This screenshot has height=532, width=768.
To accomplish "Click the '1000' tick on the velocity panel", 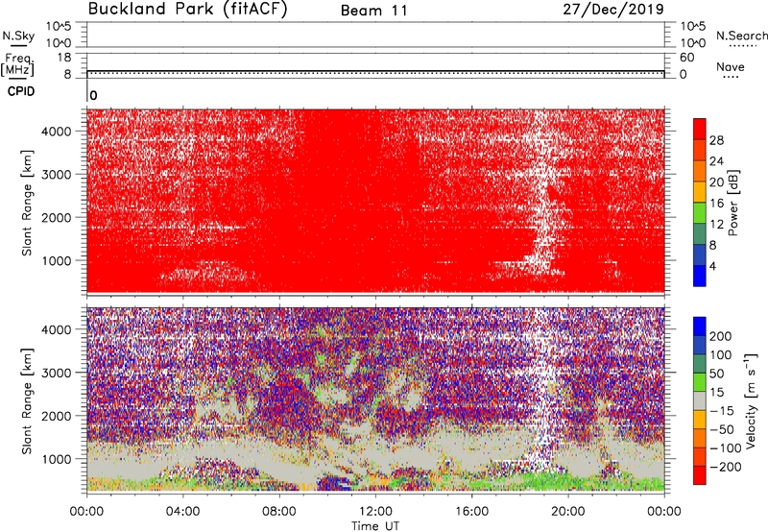I will coord(57,459).
